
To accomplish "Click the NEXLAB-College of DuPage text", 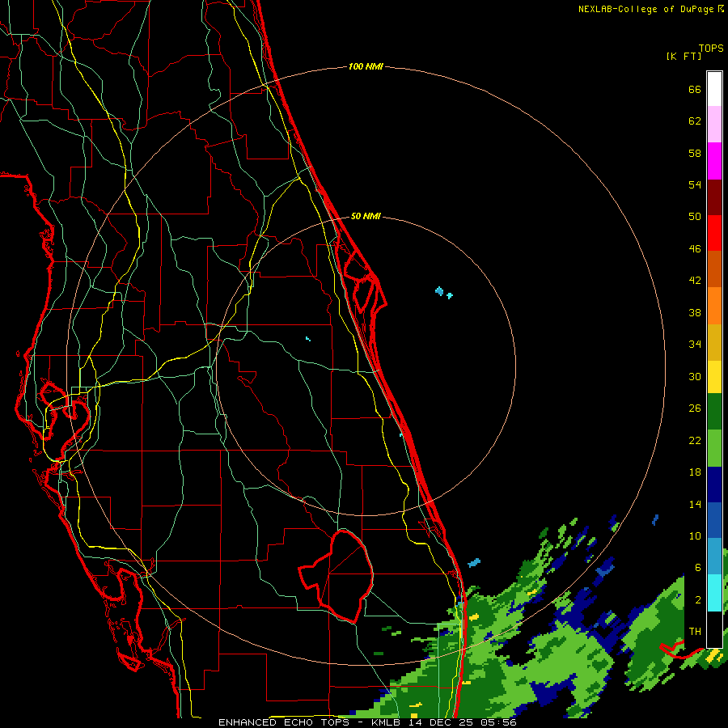I will 645,9.
